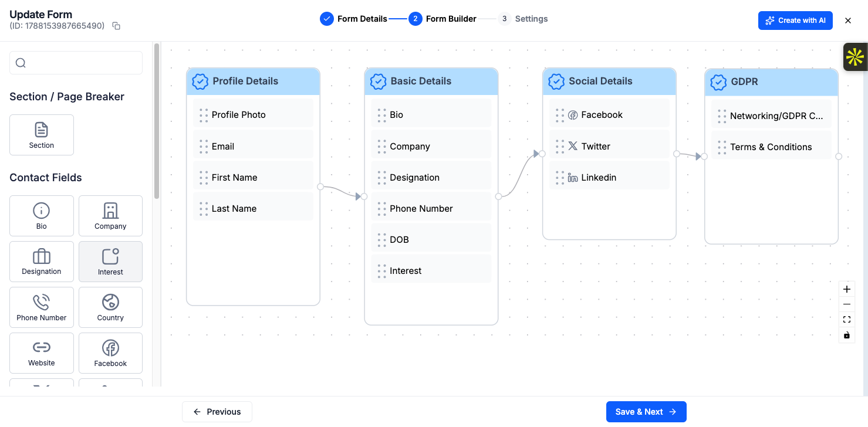Jump to the Settings step
This screenshot has height=427, width=868.
coord(522,19)
